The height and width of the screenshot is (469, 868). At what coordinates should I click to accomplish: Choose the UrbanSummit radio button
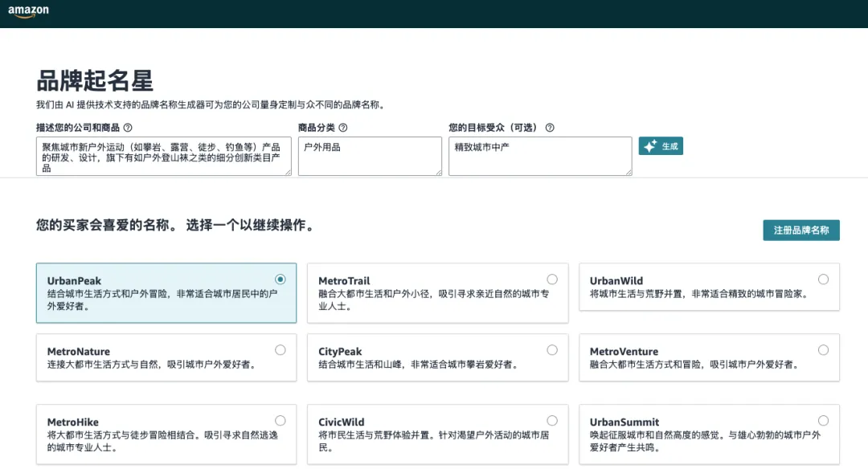click(x=823, y=420)
